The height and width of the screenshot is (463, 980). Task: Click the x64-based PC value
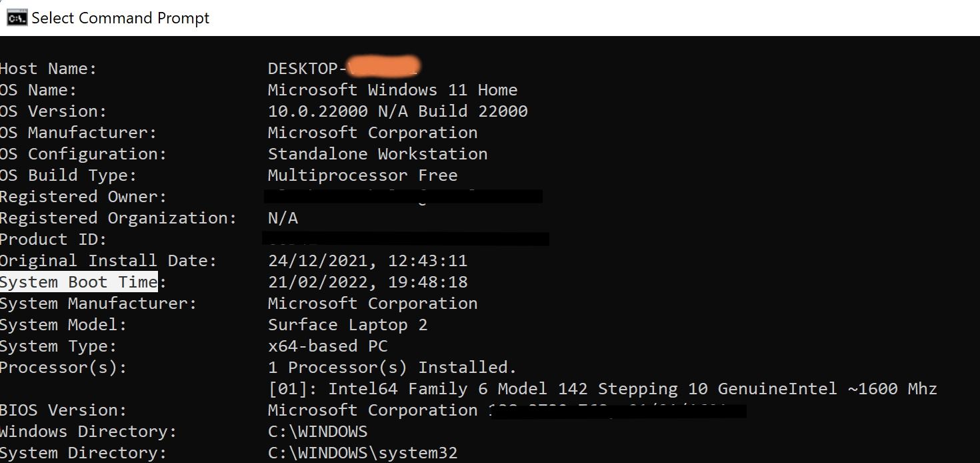click(x=327, y=346)
